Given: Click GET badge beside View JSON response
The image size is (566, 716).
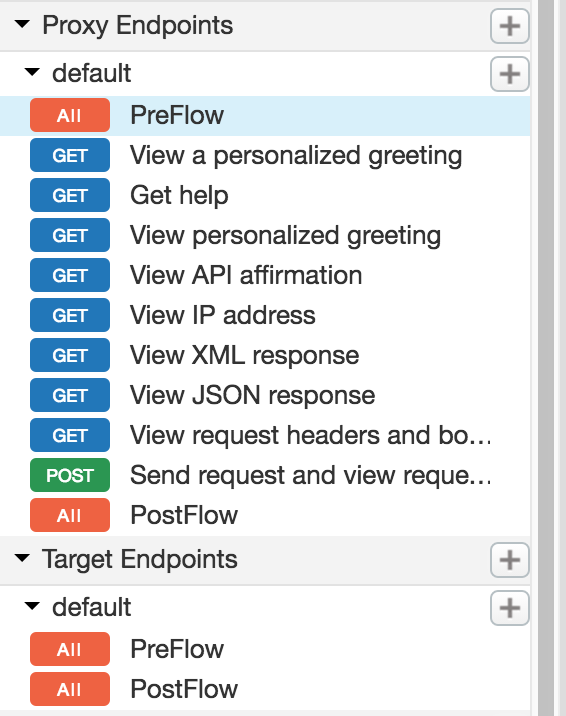Looking at the screenshot, I should pos(70,395).
